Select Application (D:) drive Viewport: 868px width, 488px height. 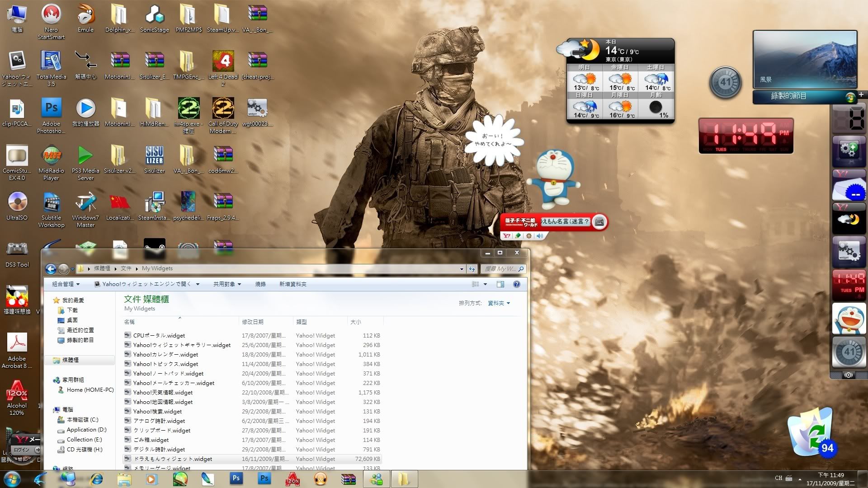(x=82, y=430)
